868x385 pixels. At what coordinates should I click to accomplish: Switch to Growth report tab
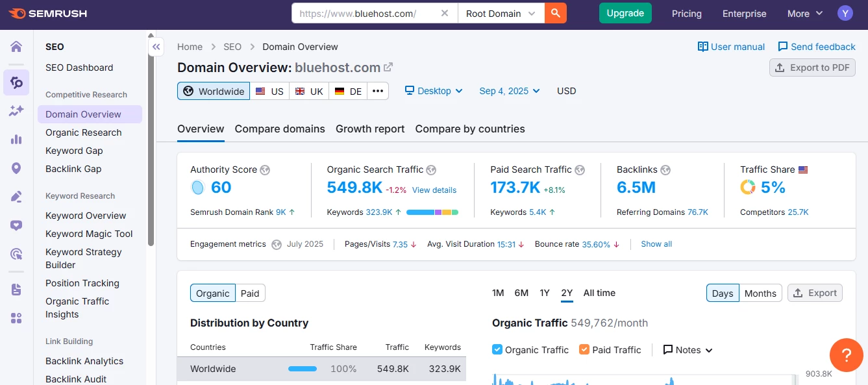pyautogui.click(x=370, y=129)
